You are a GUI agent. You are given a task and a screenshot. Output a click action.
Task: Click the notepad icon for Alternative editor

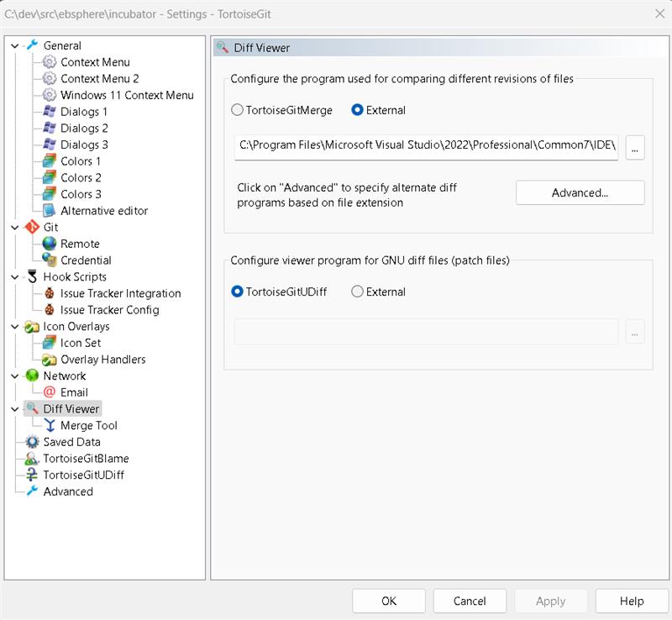[50, 211]
